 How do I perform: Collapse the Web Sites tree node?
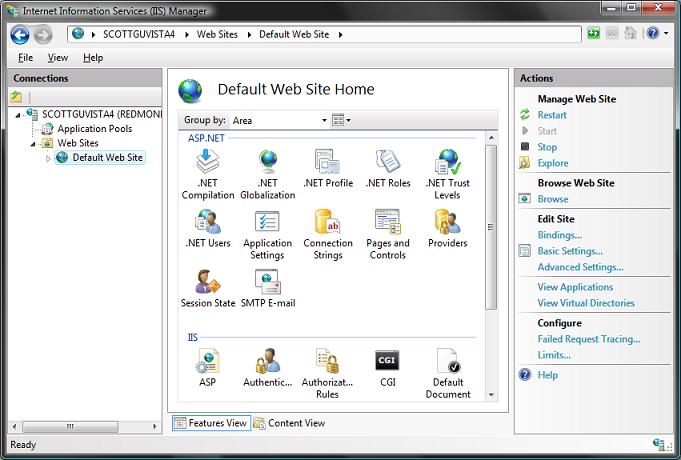pyautogui.click(x=33, y=144)
